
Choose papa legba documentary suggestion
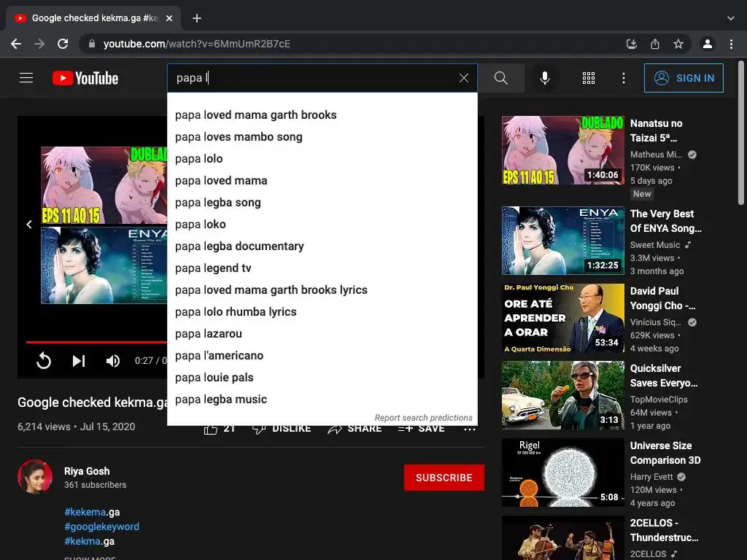tap(322, 246)
